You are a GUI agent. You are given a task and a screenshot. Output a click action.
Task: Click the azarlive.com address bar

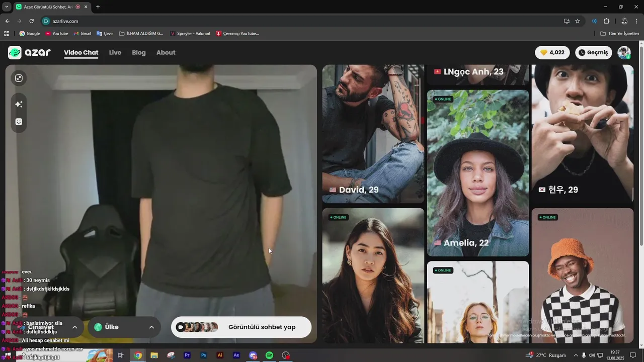[x=302, y=21]
